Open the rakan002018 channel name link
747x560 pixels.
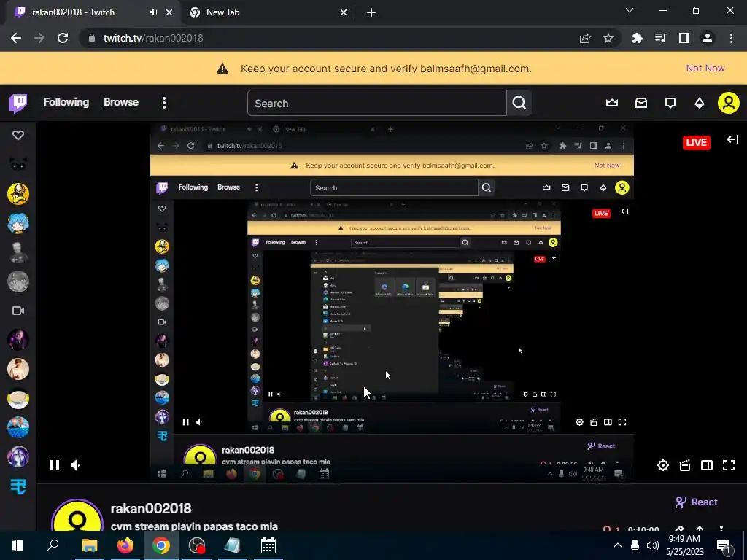(151, 508)
